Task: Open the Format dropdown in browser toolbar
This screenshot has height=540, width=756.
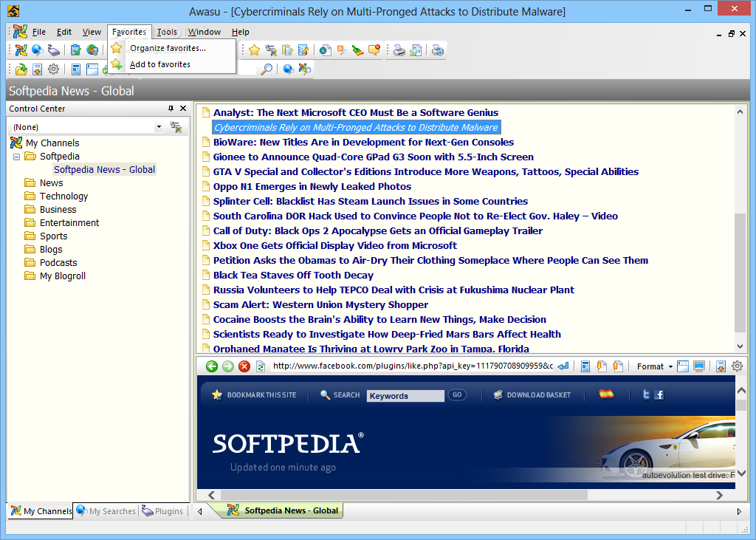Action: point(654,366)
